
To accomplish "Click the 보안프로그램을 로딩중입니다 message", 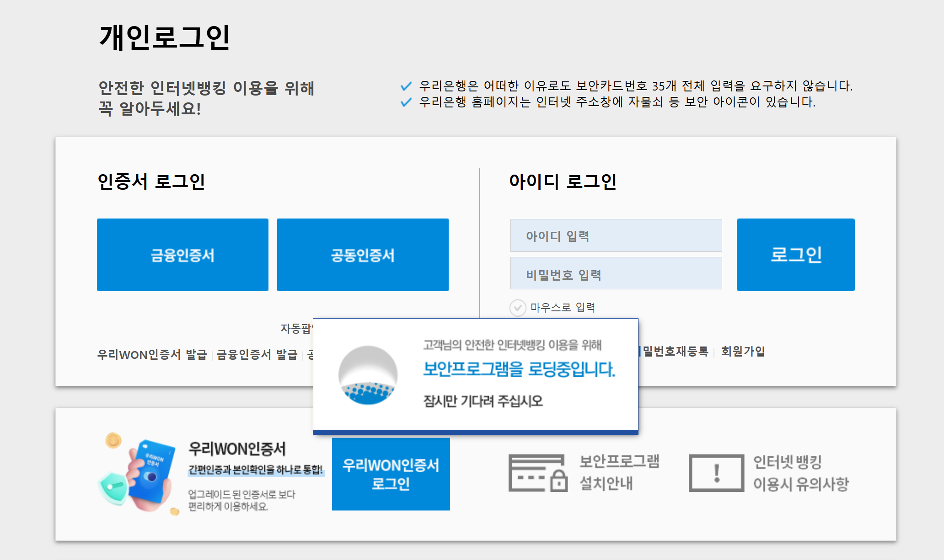I will click(519, 369).
